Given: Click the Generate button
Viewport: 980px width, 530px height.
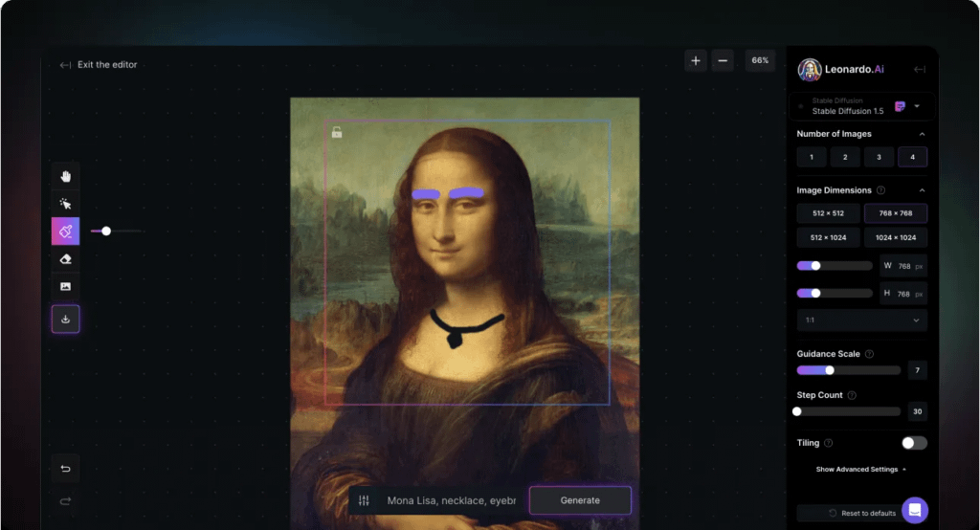Looking at the screenshot, I should (x=580, y=500).
